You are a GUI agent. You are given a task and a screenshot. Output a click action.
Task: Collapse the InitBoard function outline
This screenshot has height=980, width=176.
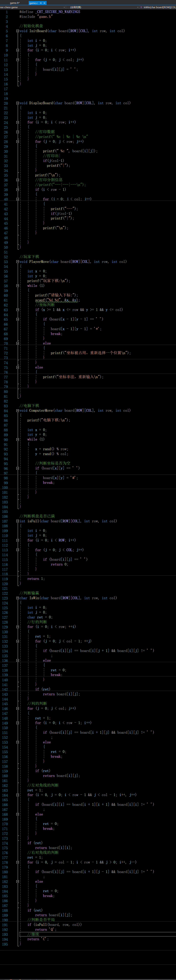coord(18,31)
